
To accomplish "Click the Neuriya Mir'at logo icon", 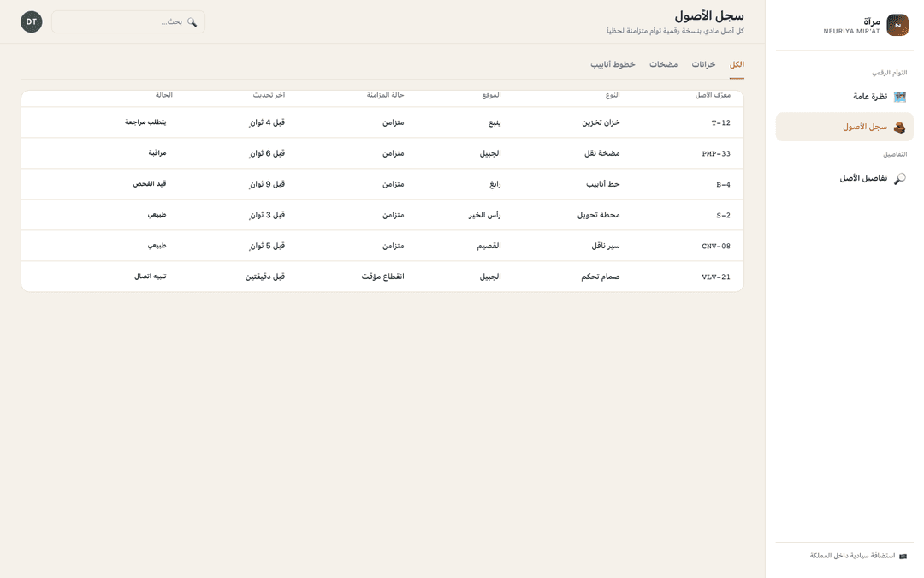I will (x=897, y=26).
